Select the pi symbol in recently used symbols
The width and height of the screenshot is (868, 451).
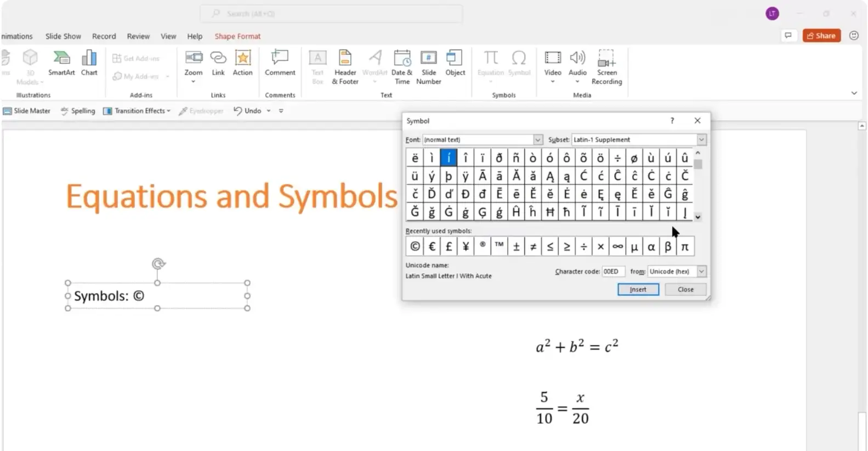tap(685, 247)
